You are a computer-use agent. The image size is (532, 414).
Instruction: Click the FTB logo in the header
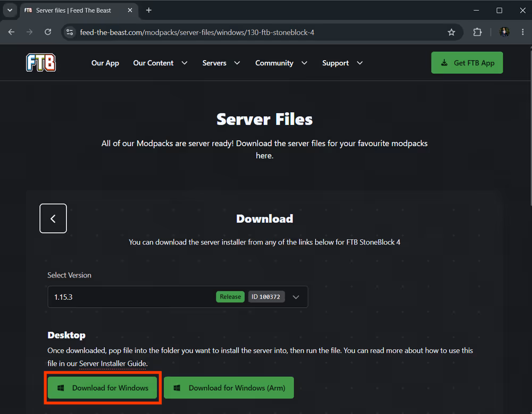coord(41,63)
